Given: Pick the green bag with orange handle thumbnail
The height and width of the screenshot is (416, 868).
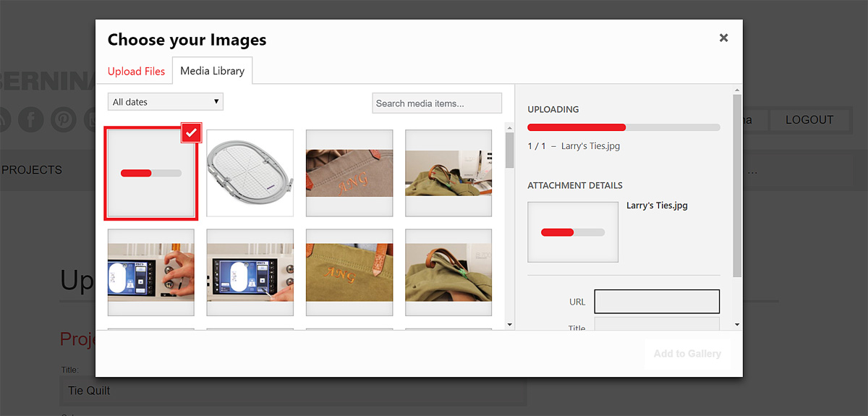Looking at the screenshot, I should tap(448, 273).
